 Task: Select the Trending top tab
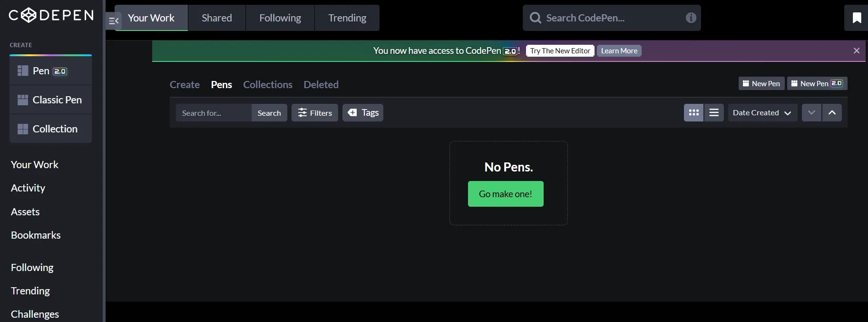[347, 18]
